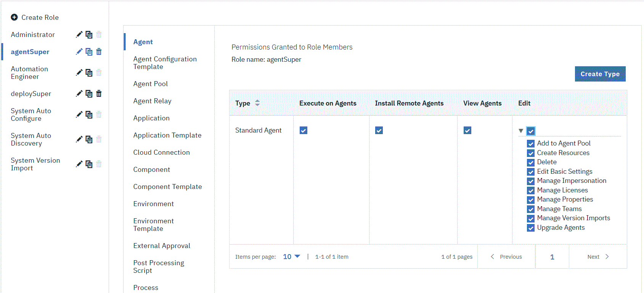Open the Agent Pool permissions section
Screen dimensions: 644x293
151,84
